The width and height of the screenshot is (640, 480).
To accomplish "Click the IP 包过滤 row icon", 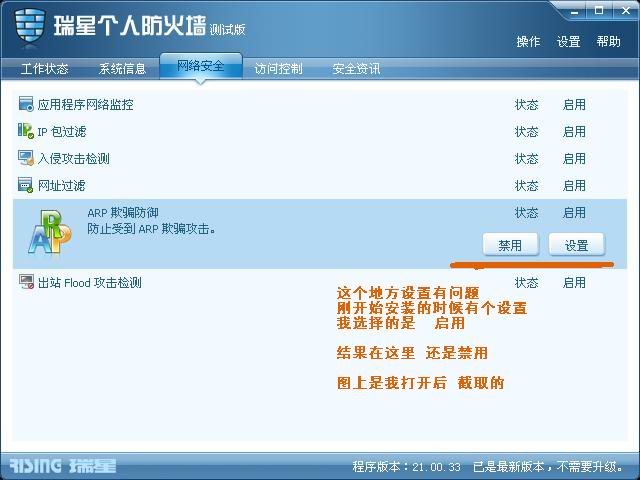I will click(x=26, y=131).
